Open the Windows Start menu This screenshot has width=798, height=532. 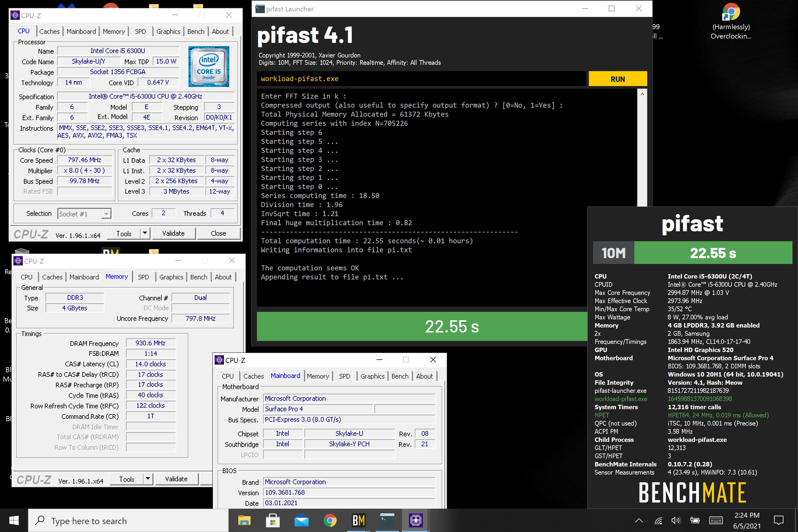click(14, 520)
